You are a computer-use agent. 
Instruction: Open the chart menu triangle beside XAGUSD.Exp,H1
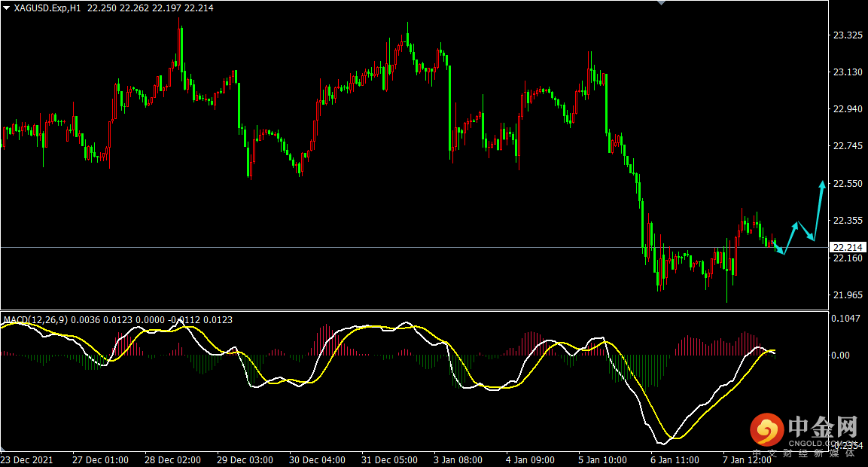(x=7, y=8)
